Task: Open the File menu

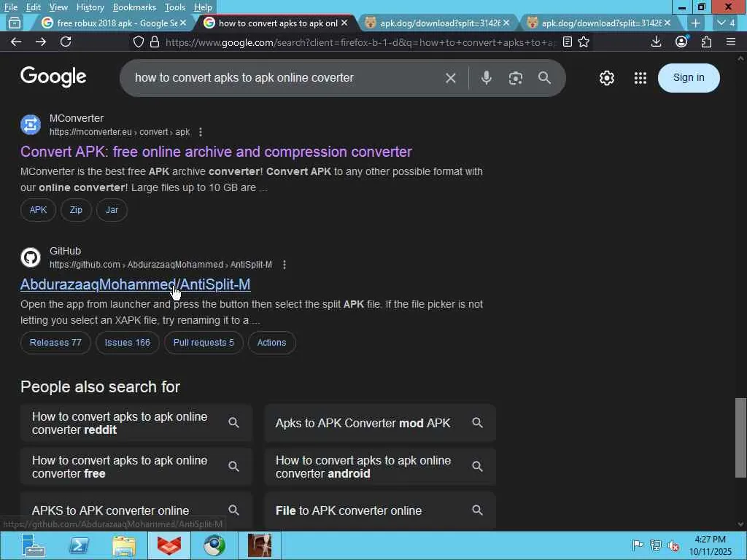Action: 10,7
